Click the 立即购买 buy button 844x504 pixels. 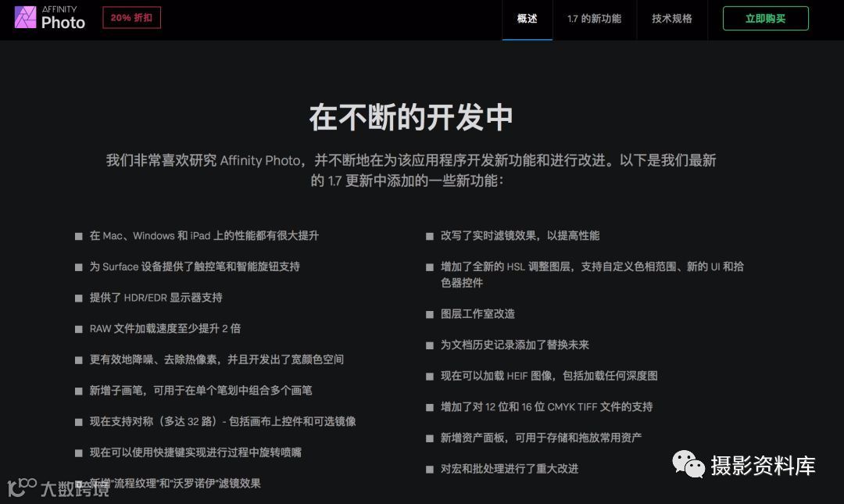coord(765,18)
